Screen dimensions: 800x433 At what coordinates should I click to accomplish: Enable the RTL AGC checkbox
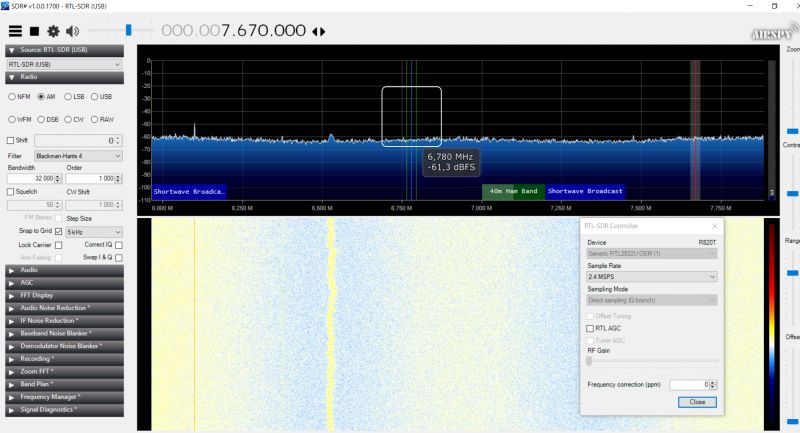[590, 328]
